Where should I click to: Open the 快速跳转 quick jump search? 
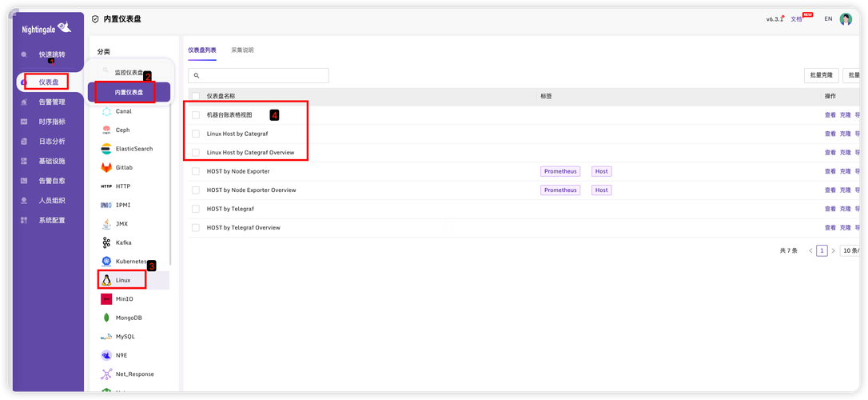tap(51, 55)
